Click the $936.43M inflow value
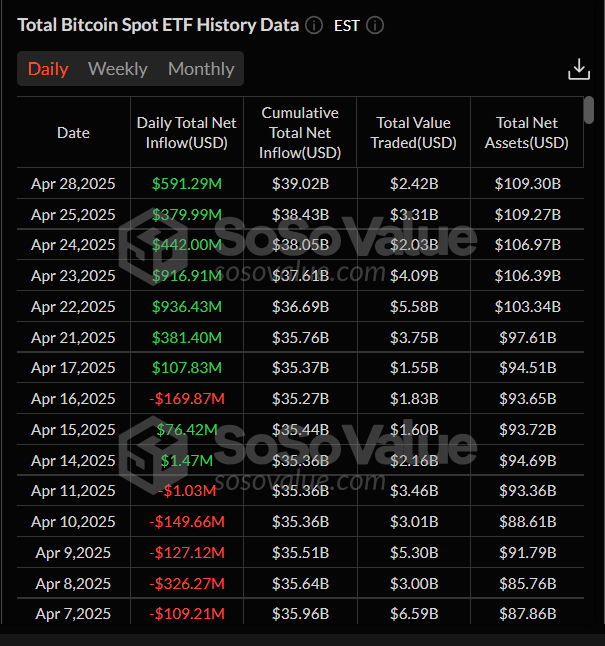Viewport: 605px width, 646px height. 188,307
